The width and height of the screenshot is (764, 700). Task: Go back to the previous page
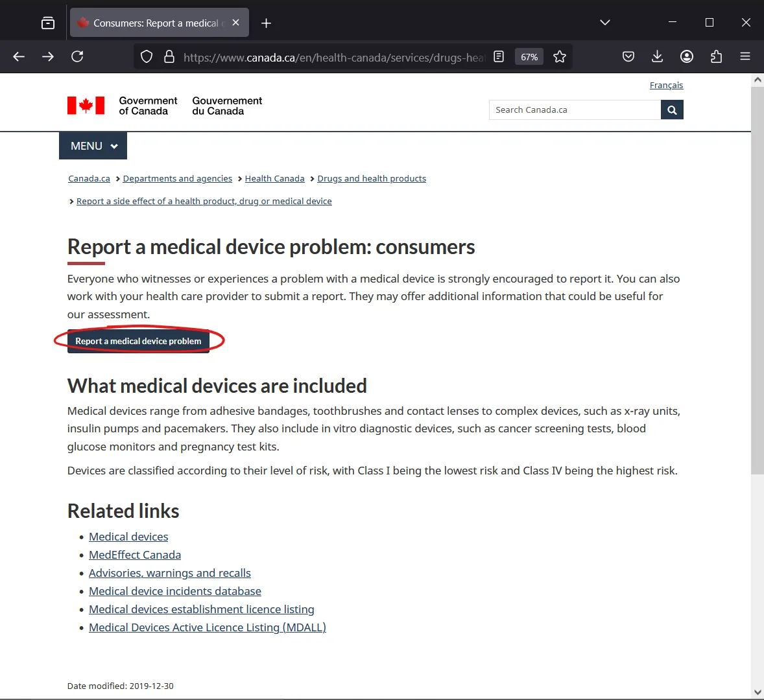[19, 57]
